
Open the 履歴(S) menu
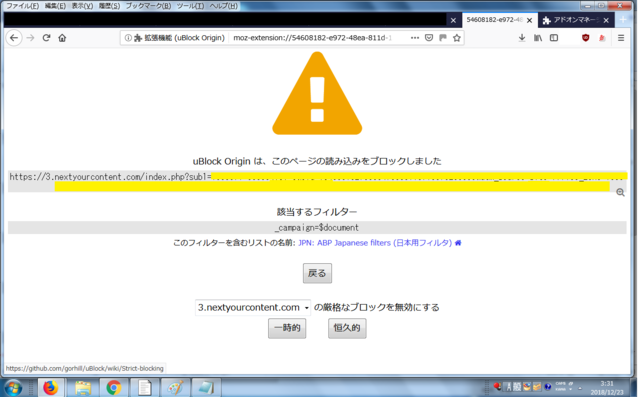pos(109,6)
